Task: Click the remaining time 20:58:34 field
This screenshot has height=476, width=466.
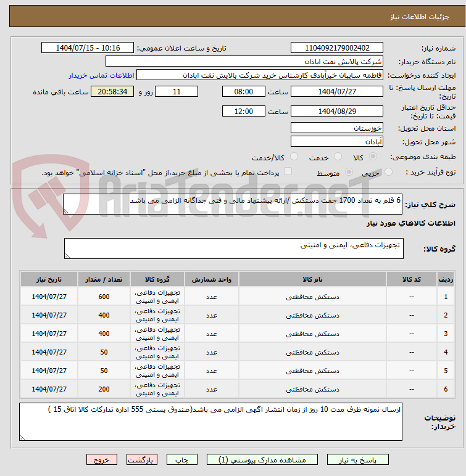Action: pos(112,91)
